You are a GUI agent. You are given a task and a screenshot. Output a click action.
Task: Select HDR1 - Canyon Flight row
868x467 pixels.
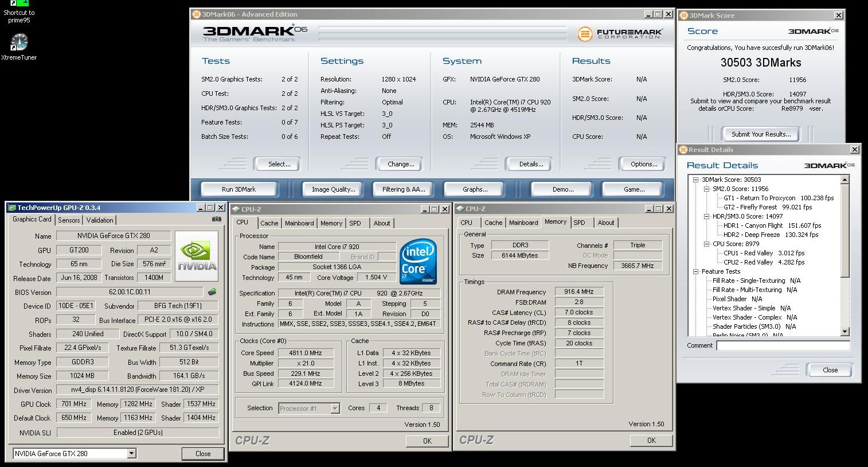click(772, 225)
